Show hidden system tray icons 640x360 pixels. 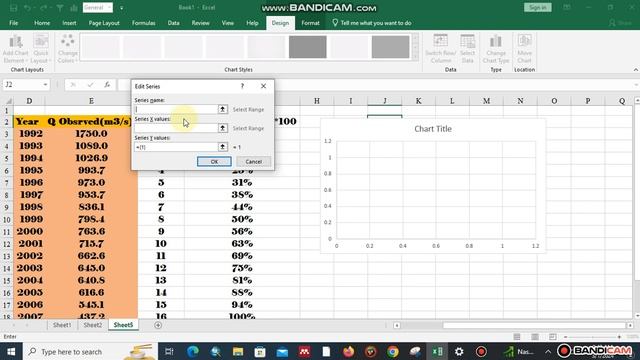(548, 351)
